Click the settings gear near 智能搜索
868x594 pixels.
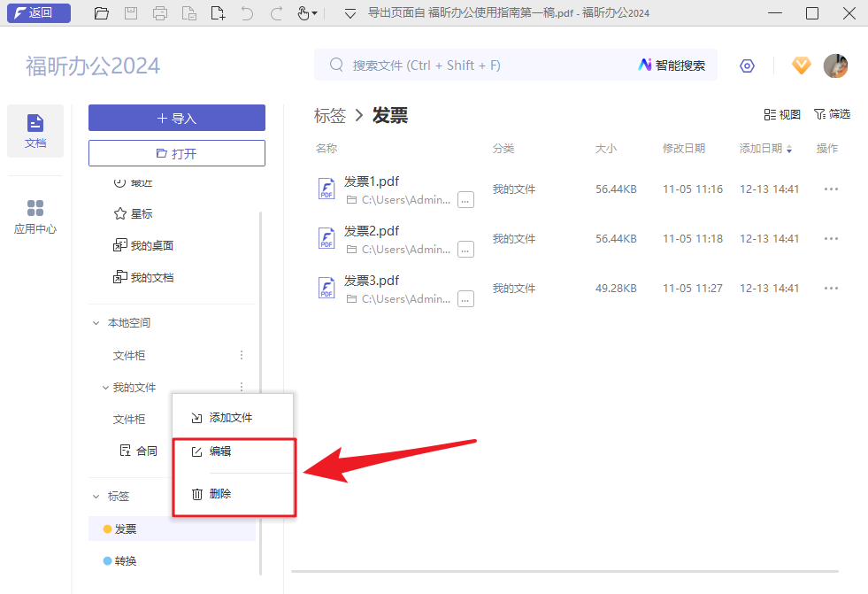pyautogui.click(x=747, y=66)
